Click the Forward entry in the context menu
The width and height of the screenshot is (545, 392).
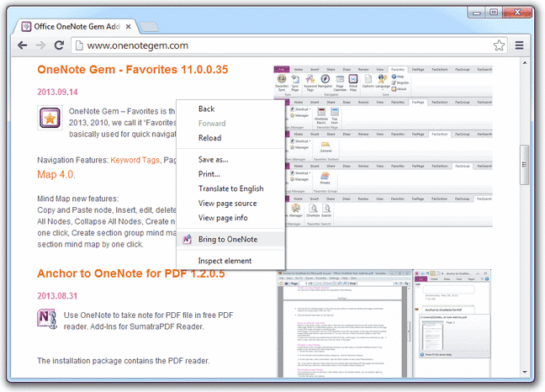click(230, 124)
